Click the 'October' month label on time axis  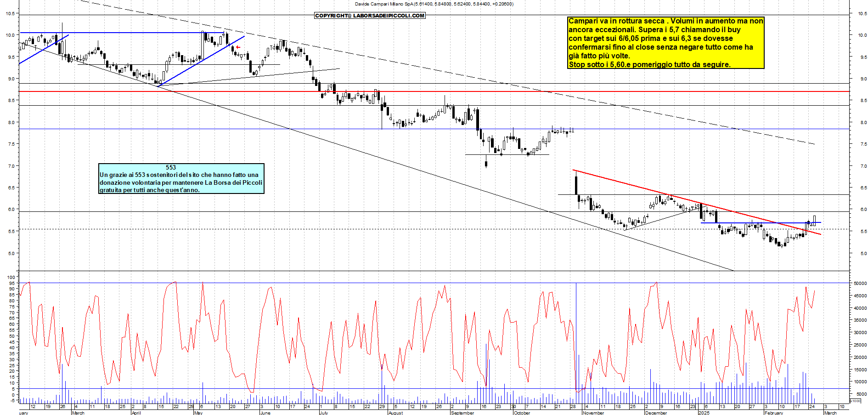[x=522, y=413]
